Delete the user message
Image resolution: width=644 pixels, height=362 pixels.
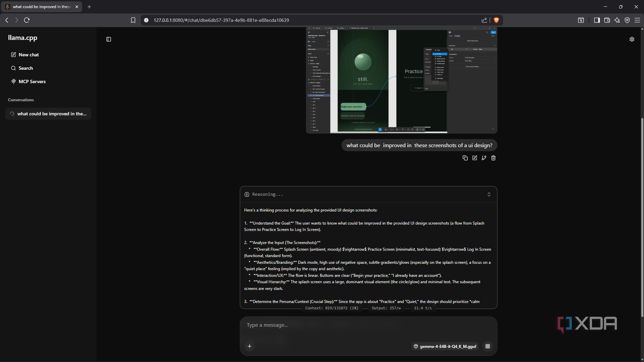point(493,158)
